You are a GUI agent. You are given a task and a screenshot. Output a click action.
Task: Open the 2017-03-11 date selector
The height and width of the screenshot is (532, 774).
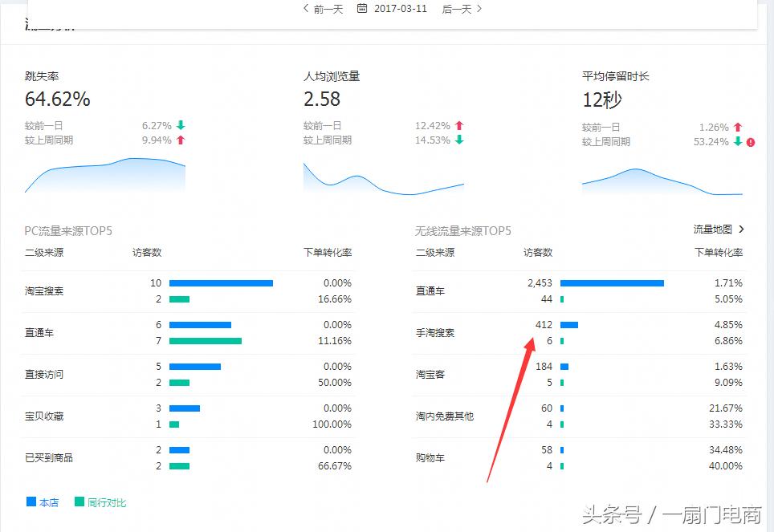pyautogui.click(x=400, y=9)
